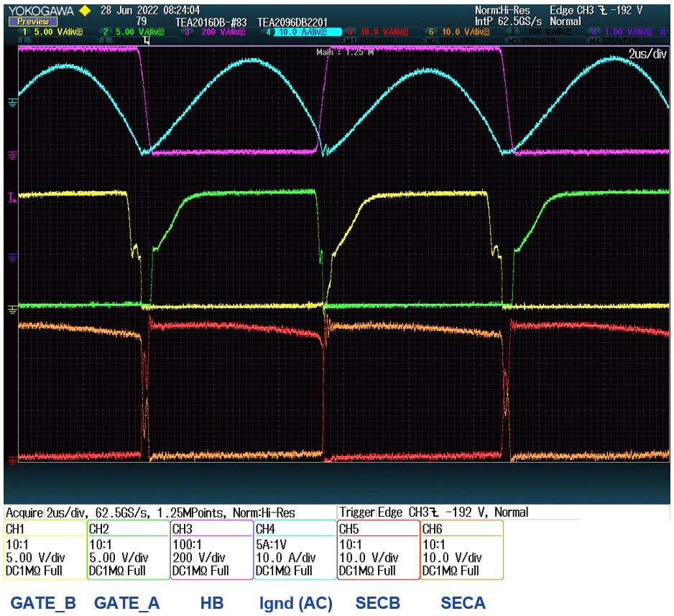Viewport: 674px width, 616px height.
Task: Toggle channel 5 10.0 V/div display
Action: click(377, 32)
